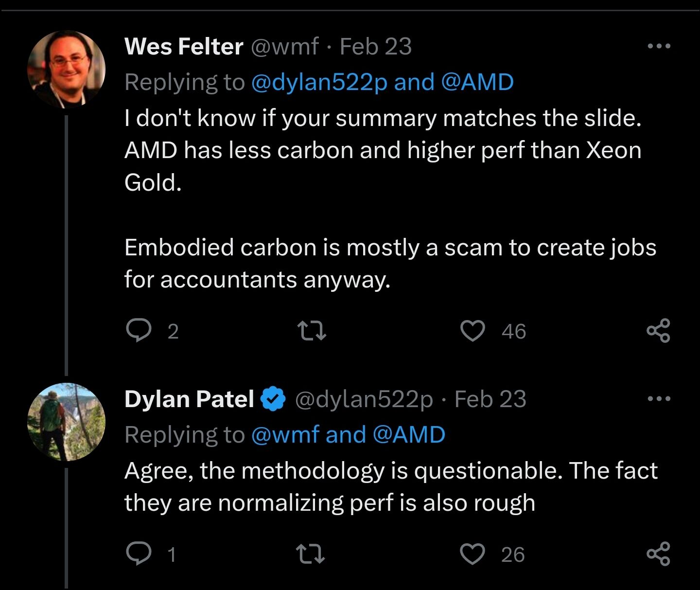The width and height of the screenshot is (700, 590).
Task: Open the Wes Felter display name
Action: click(x=184, y=47)
